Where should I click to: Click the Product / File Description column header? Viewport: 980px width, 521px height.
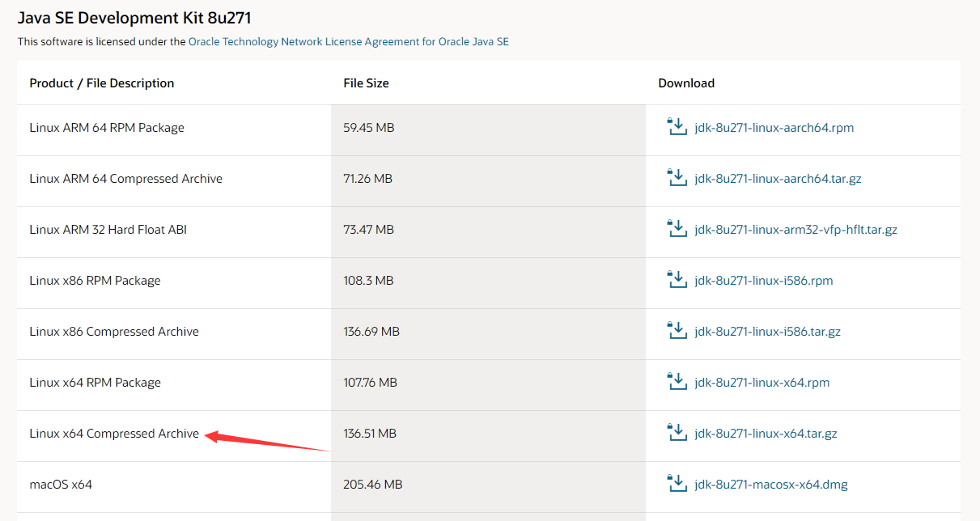click(102, 83)
